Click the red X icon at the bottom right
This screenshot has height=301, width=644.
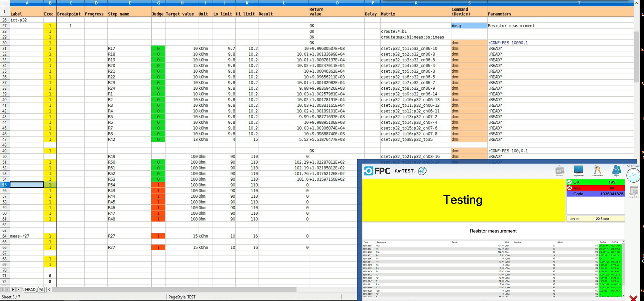633,298
